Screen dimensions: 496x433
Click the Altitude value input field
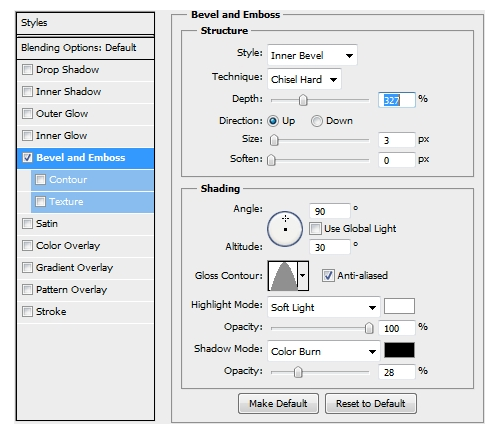click(x=329, y=247)
